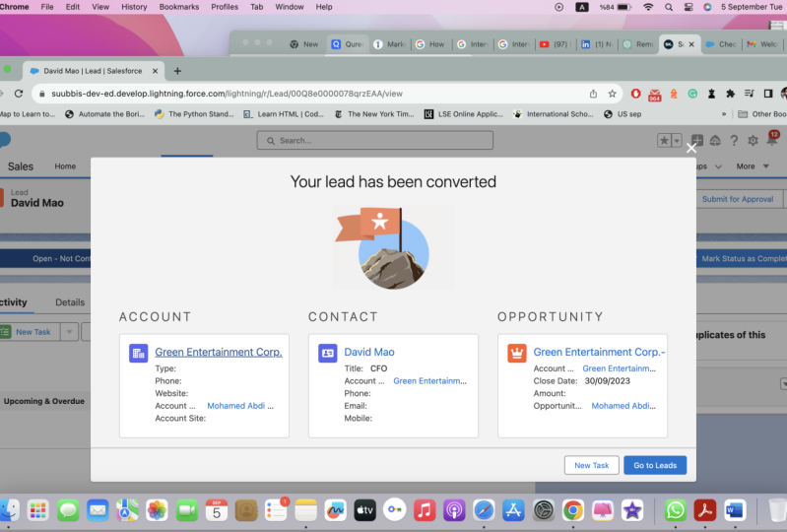The width and height of the screenshot is (787, 532).
Task: Open The Python Stand... bookmark
Action: (194, 114)
